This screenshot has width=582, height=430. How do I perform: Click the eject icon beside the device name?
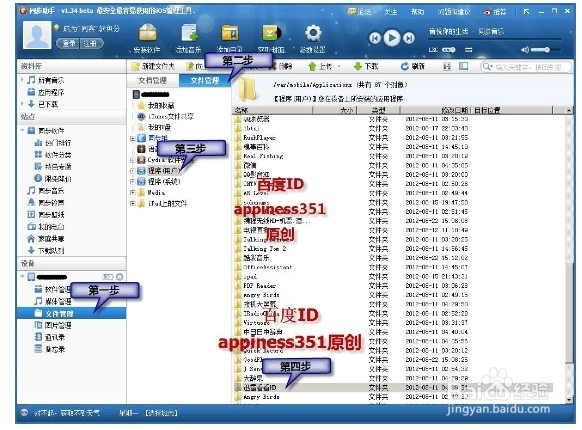[x=120, y=277]
